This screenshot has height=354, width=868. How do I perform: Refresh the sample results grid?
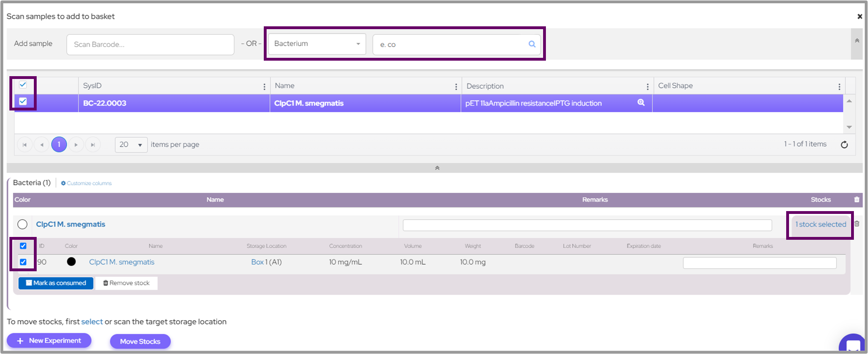click(844, 145)
